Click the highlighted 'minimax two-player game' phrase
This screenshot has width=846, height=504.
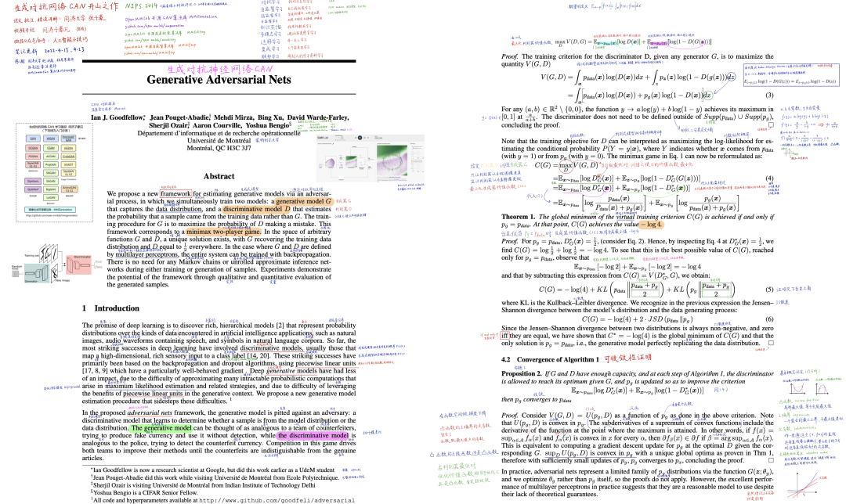click(222, 232)
